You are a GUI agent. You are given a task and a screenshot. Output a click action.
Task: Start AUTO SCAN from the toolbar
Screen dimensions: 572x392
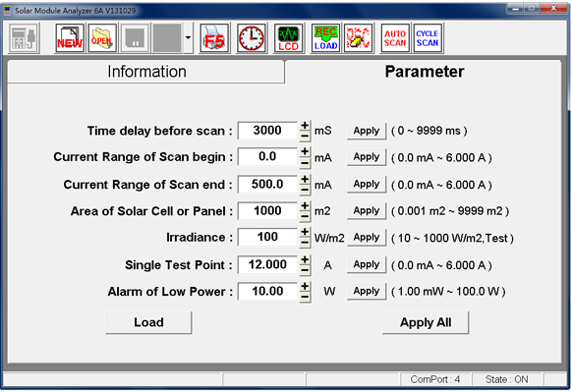tap(395, 38)
